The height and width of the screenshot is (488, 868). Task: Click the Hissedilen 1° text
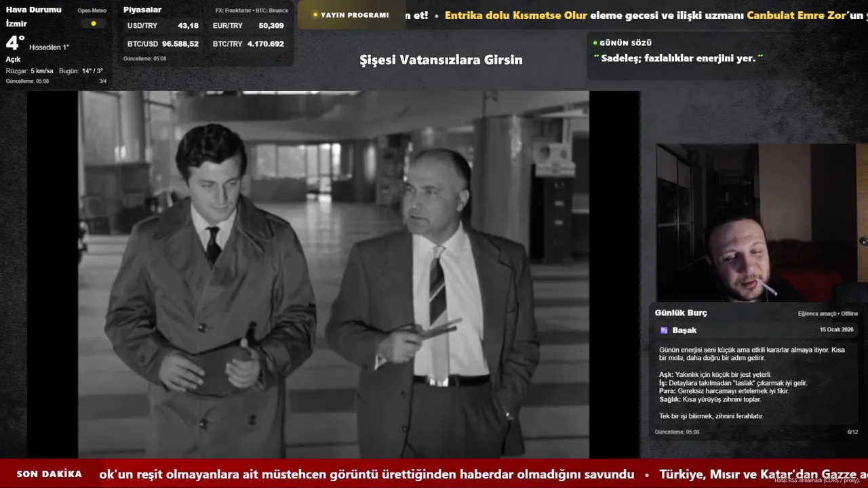click(49, 47)
